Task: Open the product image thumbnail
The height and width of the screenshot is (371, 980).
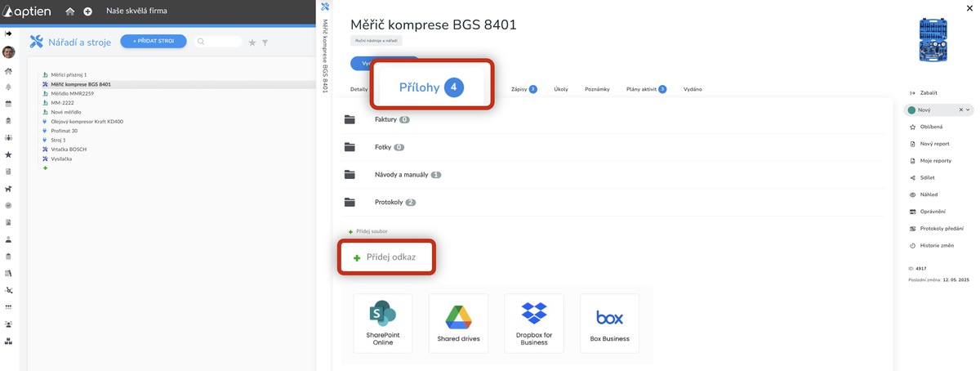Action: pos(932,41)
